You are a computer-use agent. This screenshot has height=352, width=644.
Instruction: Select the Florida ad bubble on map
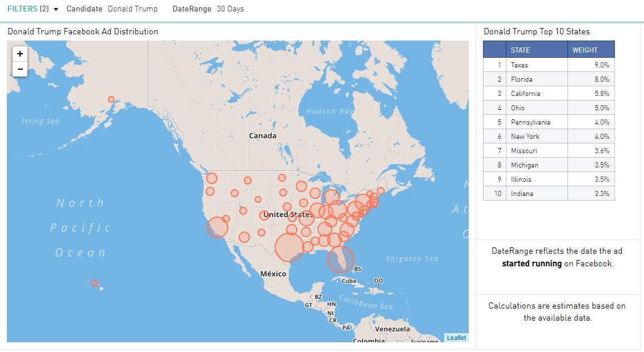pos(340,259)
